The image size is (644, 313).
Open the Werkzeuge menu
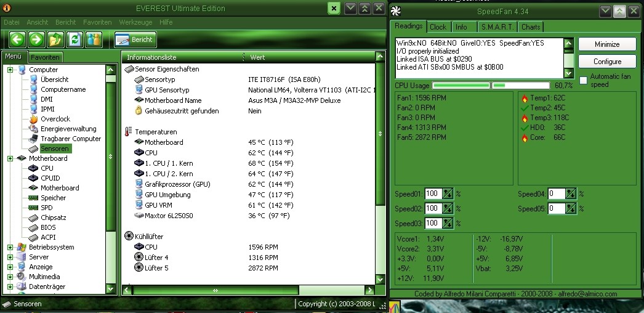pos(135,22)
